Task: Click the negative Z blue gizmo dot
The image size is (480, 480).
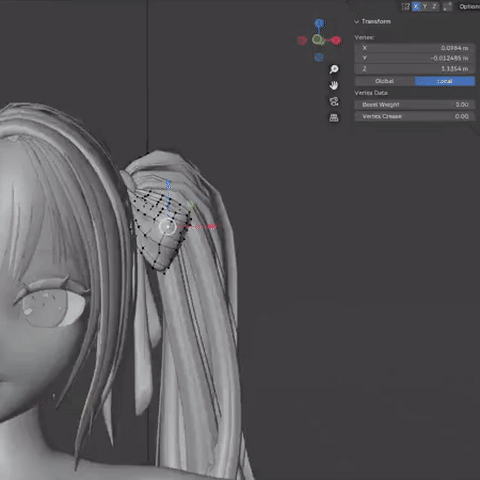Action: pos(319,57)
